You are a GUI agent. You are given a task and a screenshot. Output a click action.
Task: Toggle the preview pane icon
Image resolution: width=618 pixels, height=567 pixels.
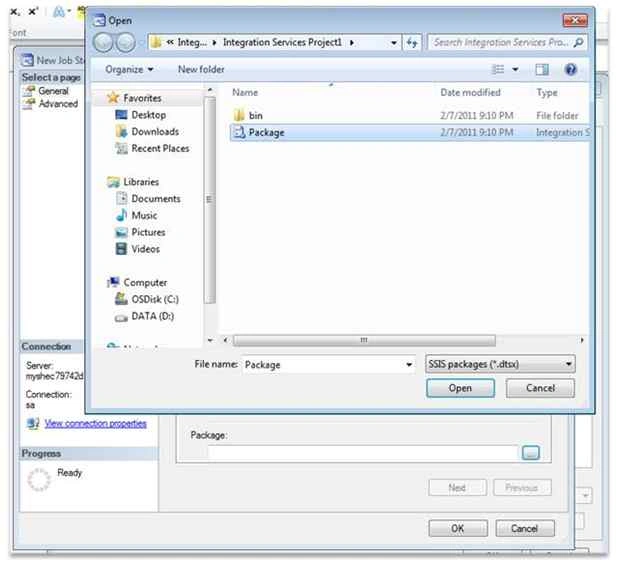point(542,70)
